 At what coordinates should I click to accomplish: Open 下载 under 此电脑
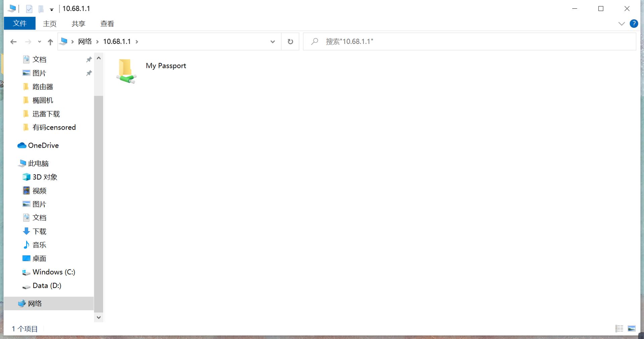[x=40, y=231]
